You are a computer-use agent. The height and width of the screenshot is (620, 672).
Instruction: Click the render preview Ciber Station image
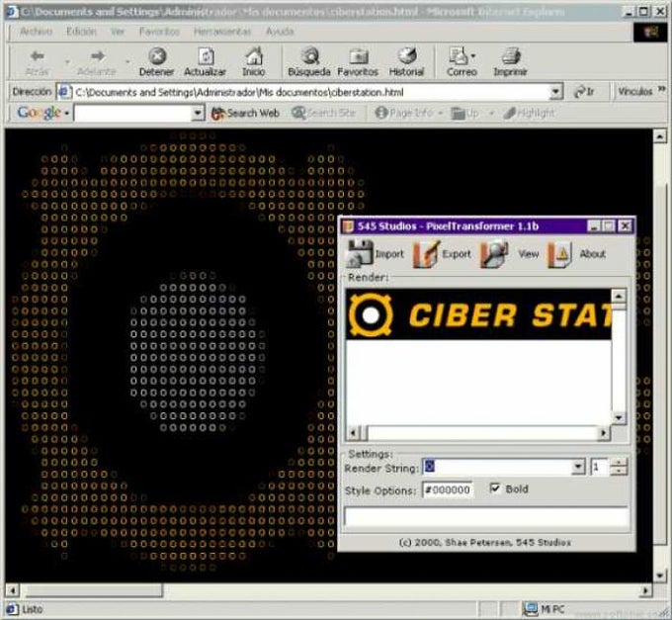coord(478,314)
